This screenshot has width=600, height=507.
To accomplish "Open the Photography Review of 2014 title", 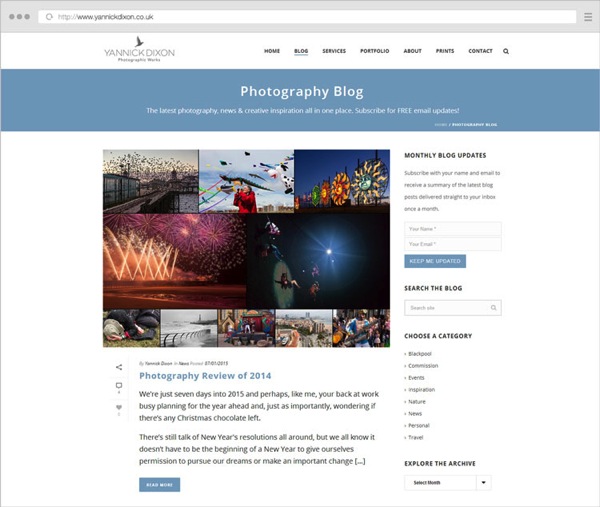I will pos(205,376).
